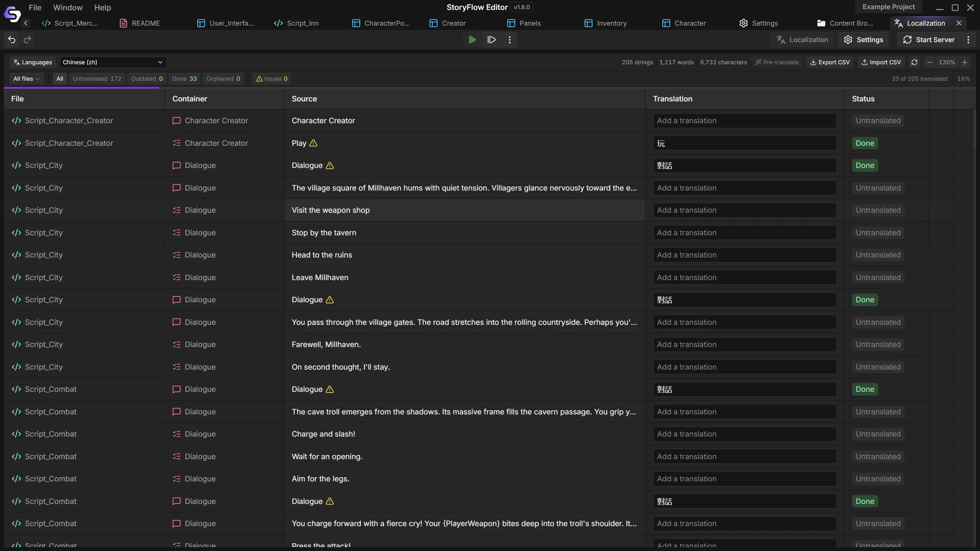The width and height of the screenshot is (980, 551).
Task: Open the Chinese (zh) language dropdown
Action: click(113, 62)
